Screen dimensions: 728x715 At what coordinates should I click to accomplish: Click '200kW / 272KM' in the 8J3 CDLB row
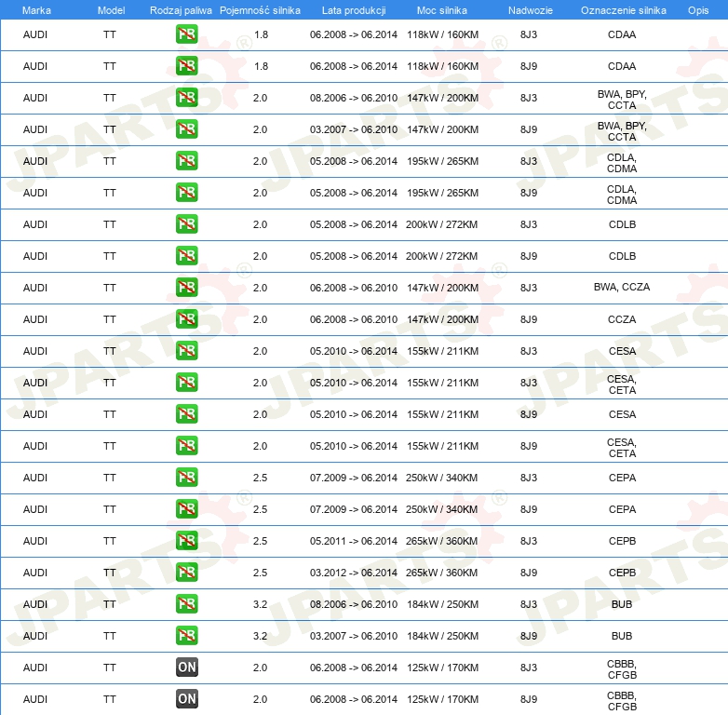click(x=441, y=224)
